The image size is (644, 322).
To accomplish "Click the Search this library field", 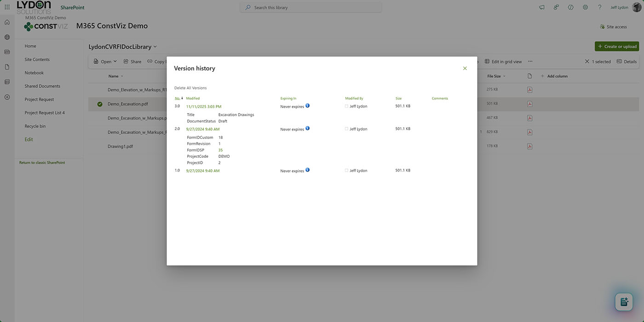I will 310,7.
